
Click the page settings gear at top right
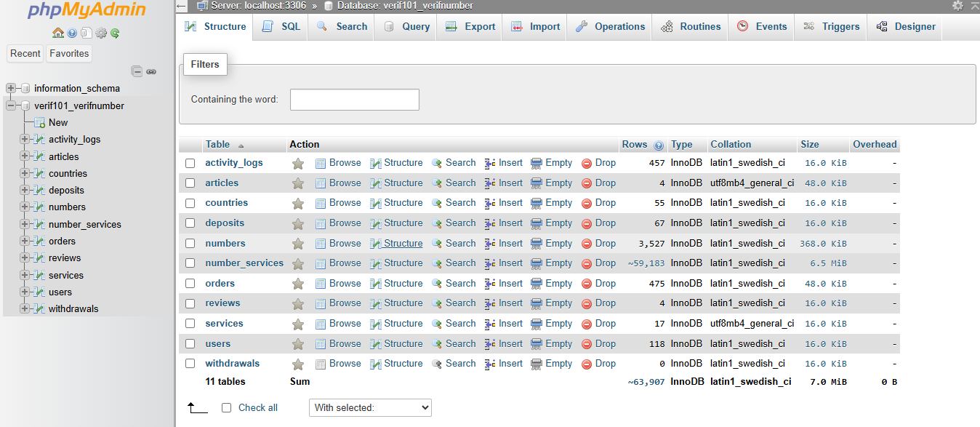click(957, 6)
